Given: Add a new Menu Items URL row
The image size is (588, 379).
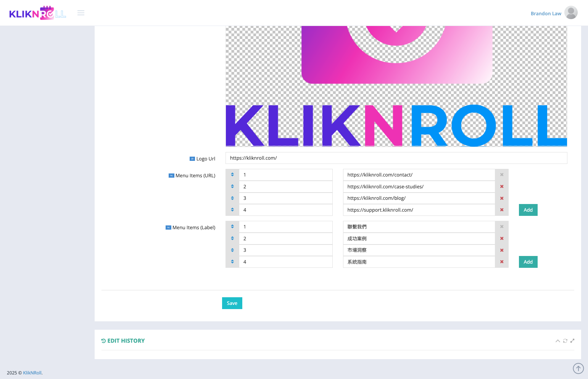Looking at the screenshot, I should 528,210.
